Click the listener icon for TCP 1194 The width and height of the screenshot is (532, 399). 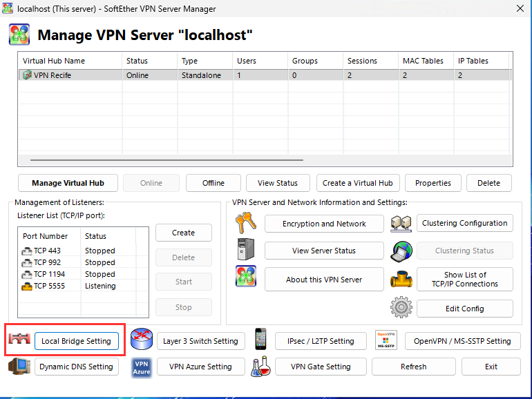[27, 275]
